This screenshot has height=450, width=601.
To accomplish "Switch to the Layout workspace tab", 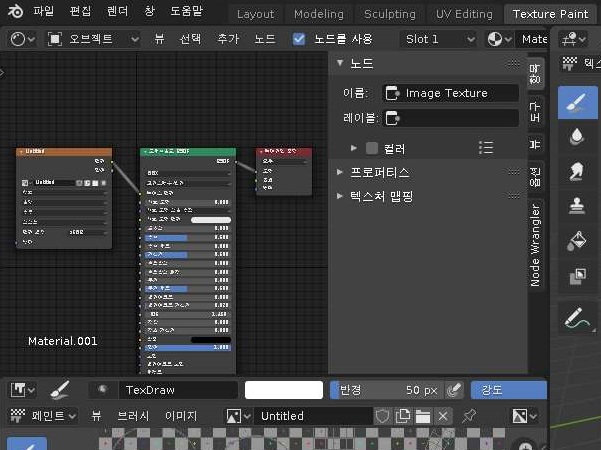I will [x=255, y=14].
